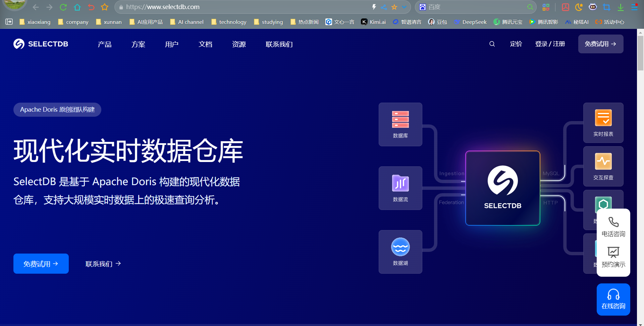Open the xunnan bookmark folder
Viewport: 644px width, 326px height.
[109, 22]
